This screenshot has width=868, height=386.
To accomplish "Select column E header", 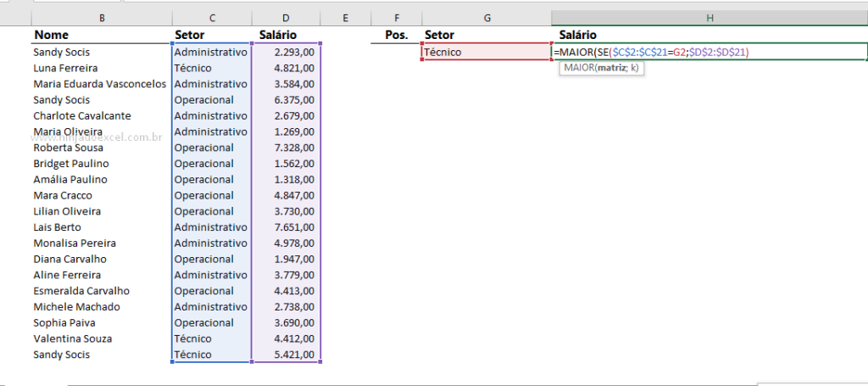I will [345, 19].
